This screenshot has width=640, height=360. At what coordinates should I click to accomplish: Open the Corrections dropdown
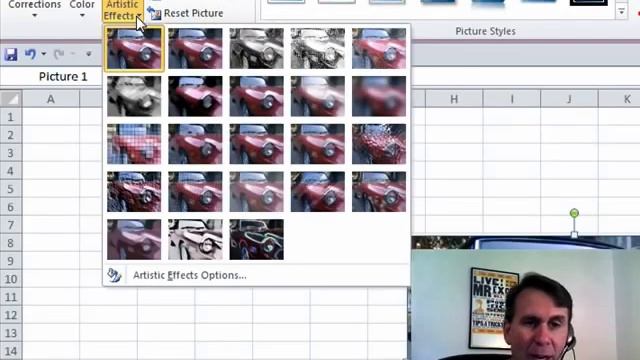click(x=35, y=9)
